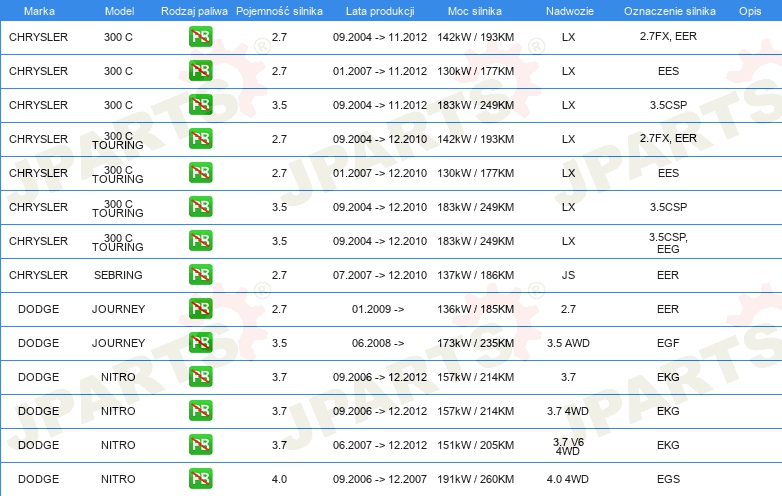The width and height of the screenshot is (782, 496).
Task: Click fuel icon in 300 C 3.5 sedan row
Action: click(x=200, y=105)
